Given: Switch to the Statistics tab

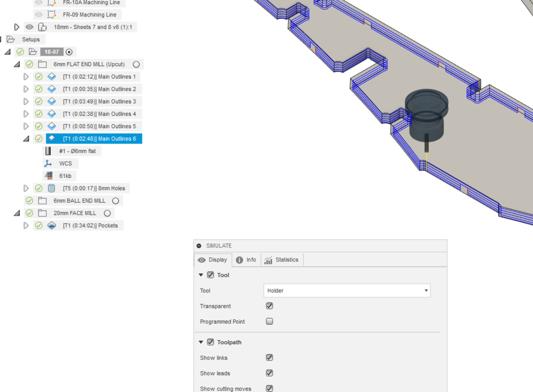Looking at the screenshot, I should (x=282, y=260).
